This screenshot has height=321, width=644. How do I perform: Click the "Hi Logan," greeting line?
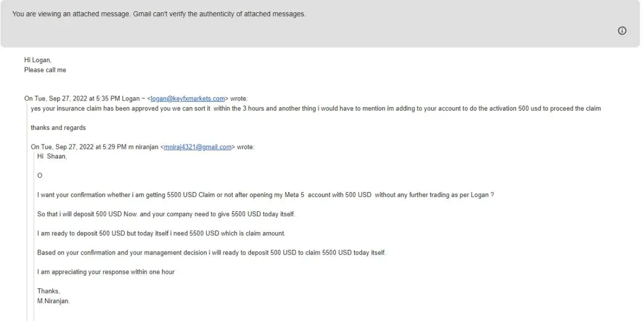click(38, 60)
